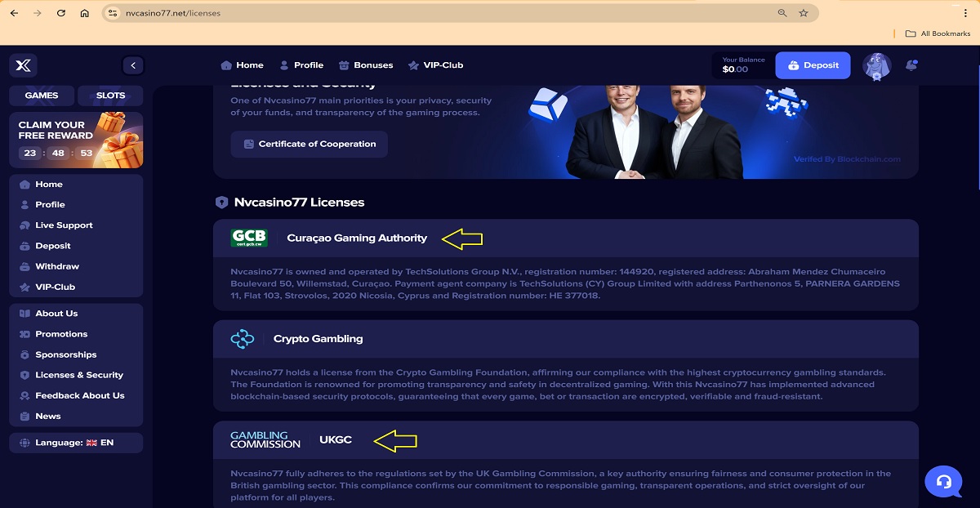The width and height of the screenshot is (980, 508).
Task: Switch to the SLOTS tab
Action: [110, 96]
